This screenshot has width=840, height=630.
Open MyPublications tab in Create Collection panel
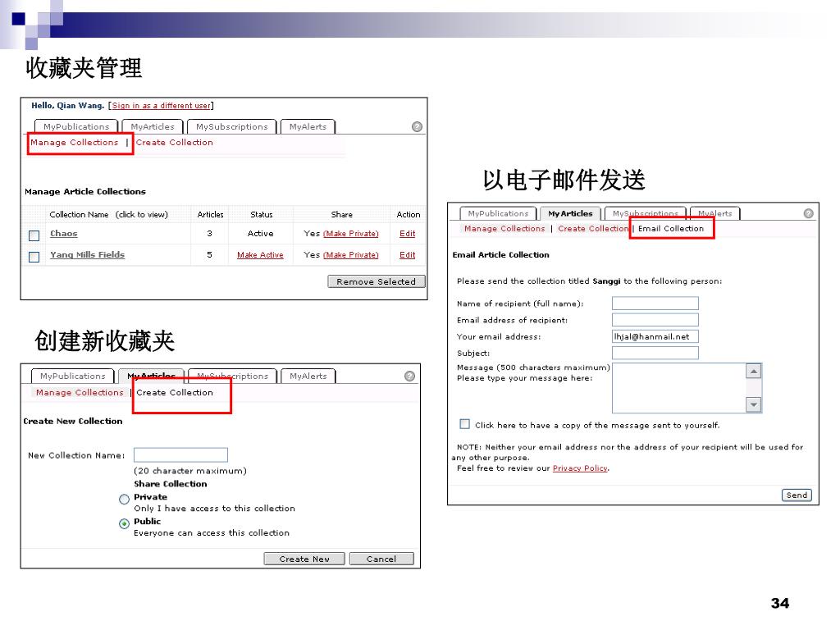(73, 376)
